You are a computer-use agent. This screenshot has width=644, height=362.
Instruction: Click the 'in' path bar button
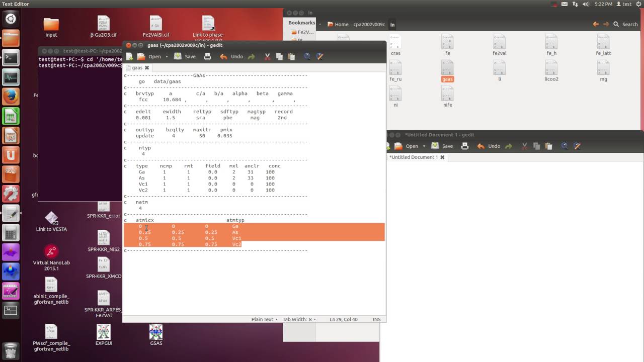tap(392, 24)
